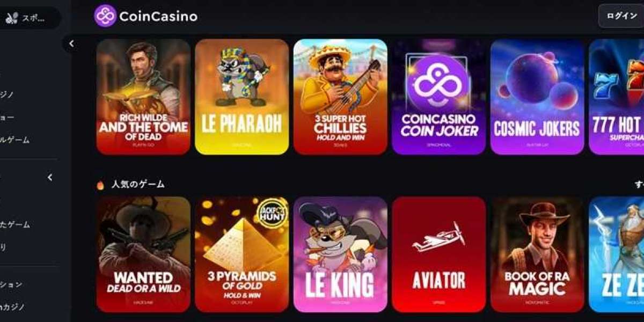Select たゲーム item in the sidebar
644x322 pixels.
coord(15,225)
